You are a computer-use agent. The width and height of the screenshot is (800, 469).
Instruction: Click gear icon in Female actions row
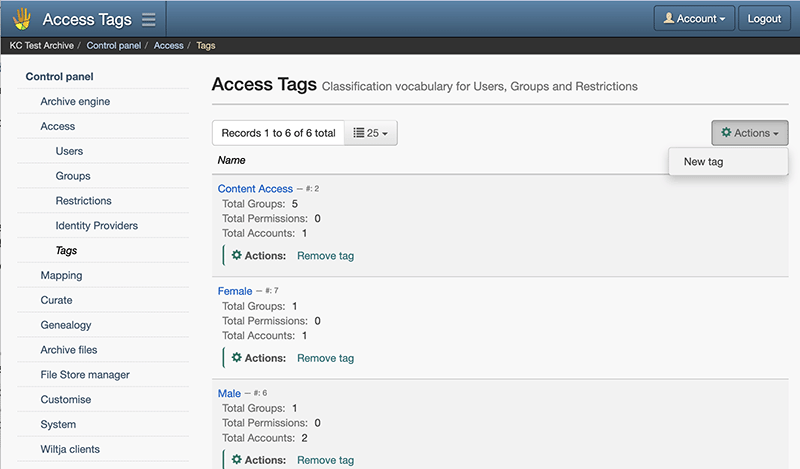[x=237, y=358]
